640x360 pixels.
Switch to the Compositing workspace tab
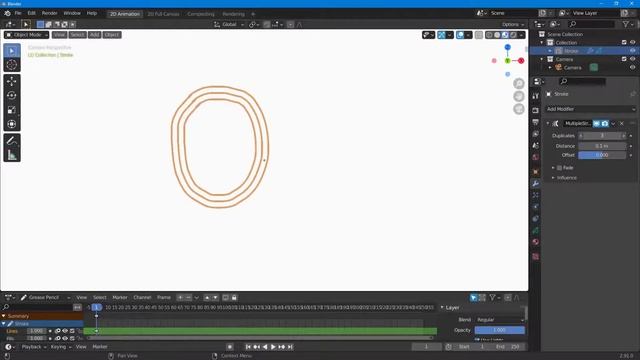click(x=201, y=14)
